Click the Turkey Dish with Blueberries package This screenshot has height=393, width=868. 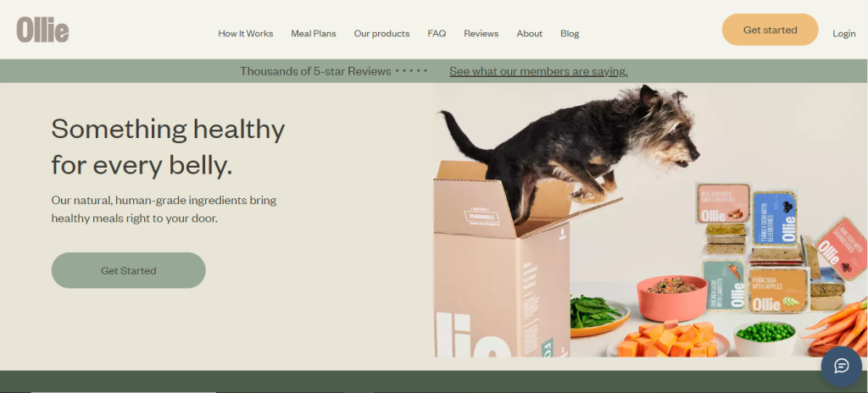pyautogui.click(x=775, y=219)
